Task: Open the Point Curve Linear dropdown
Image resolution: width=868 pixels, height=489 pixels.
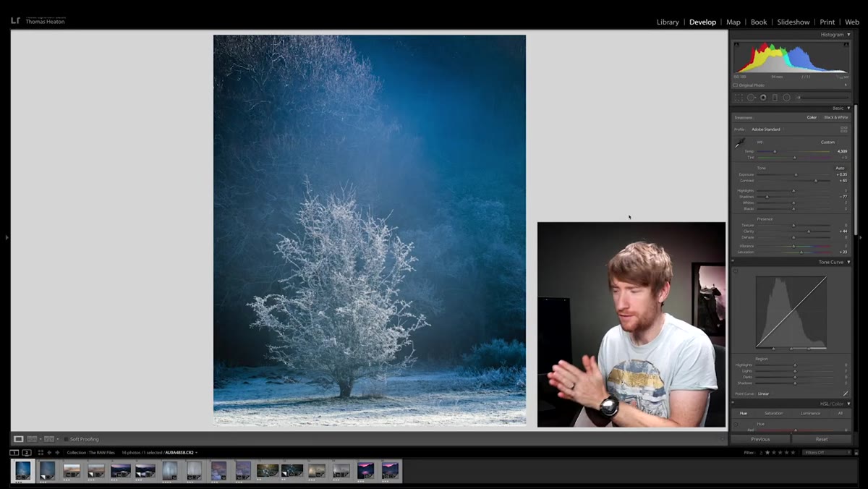Action: pyautogui.click(x=764, y=394)
